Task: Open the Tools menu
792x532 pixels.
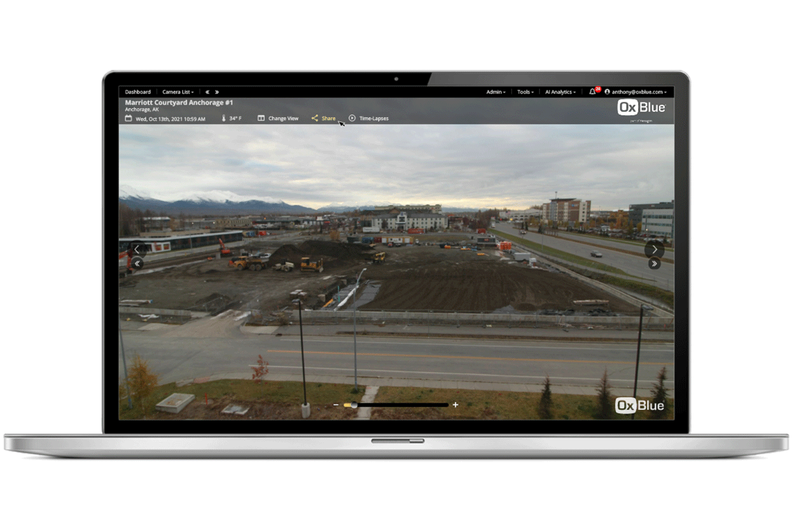Action: [x=525, y=92]
